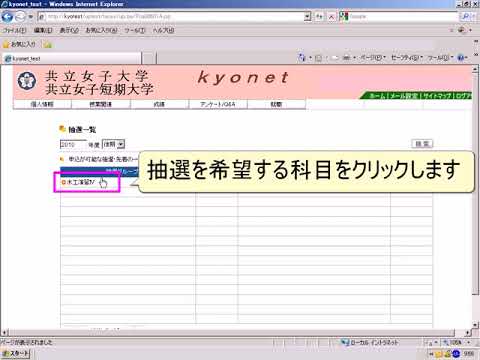The image size is (480, 360).
Task: Click the printer icon in command bar
Action: point(347,58)
